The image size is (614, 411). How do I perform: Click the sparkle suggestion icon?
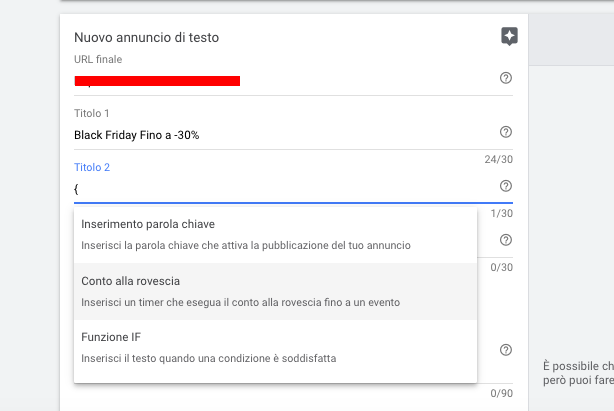click(x=509, y=36)
